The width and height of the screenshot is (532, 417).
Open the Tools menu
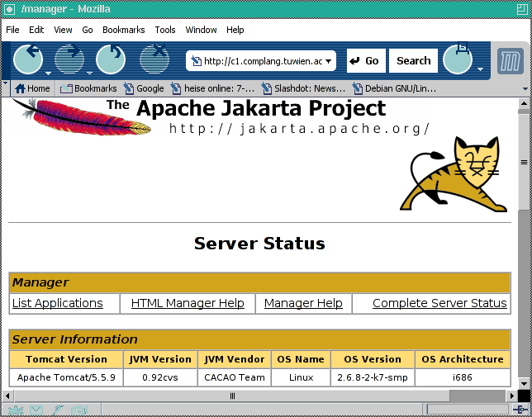coord(165,30)
